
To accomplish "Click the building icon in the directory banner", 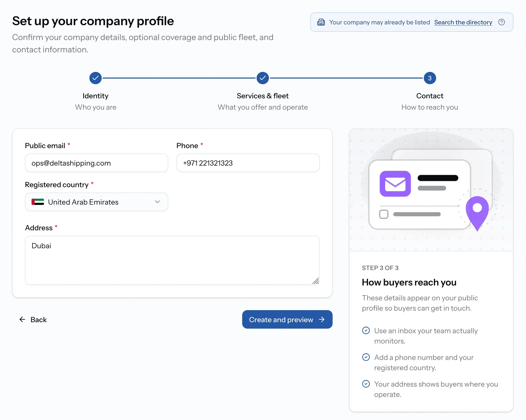I will coord(321,22).
